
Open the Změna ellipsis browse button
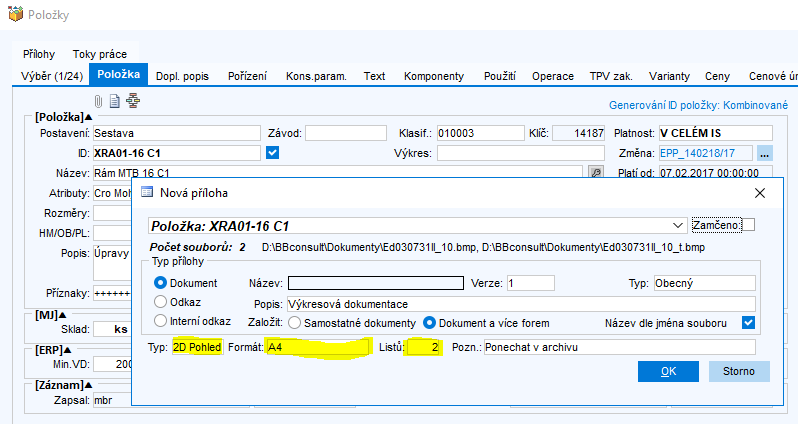tap(765, 153)
